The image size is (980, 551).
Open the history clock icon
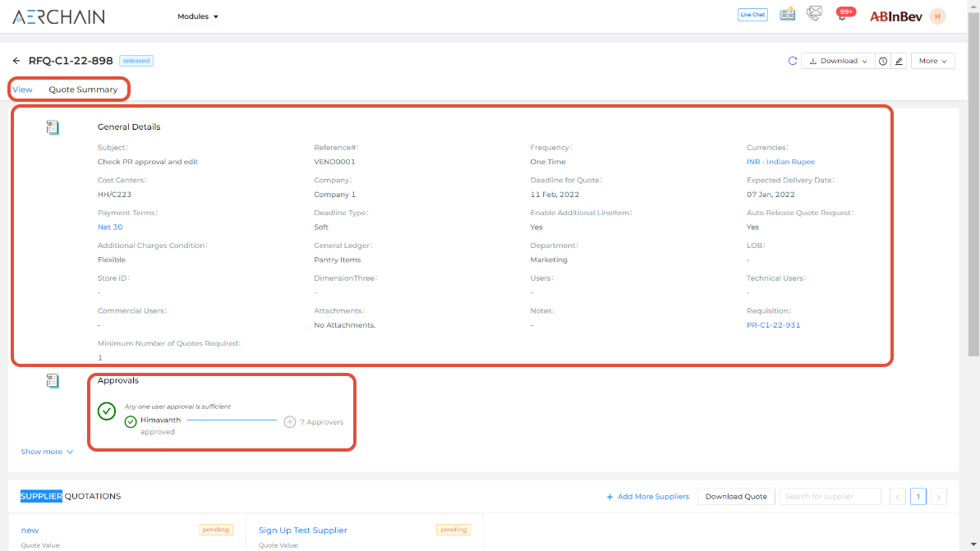click(882, 61)
